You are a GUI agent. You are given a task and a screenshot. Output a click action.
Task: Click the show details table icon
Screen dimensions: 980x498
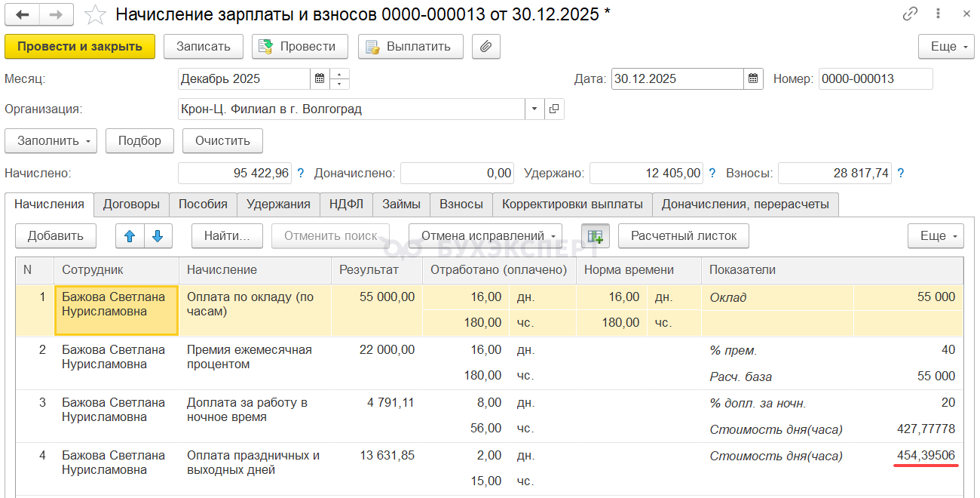(595, 236)
